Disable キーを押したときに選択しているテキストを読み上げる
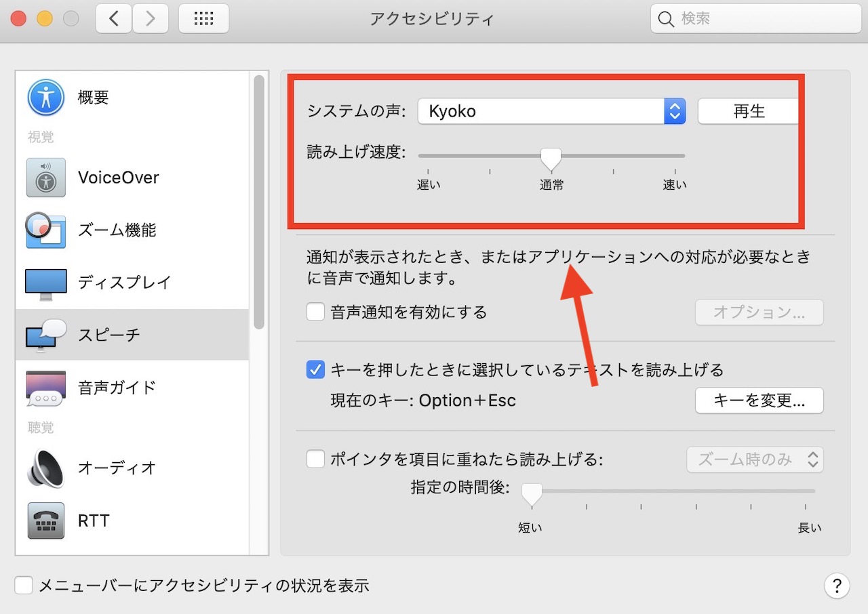The image size is (868, 614). [315, 370]
